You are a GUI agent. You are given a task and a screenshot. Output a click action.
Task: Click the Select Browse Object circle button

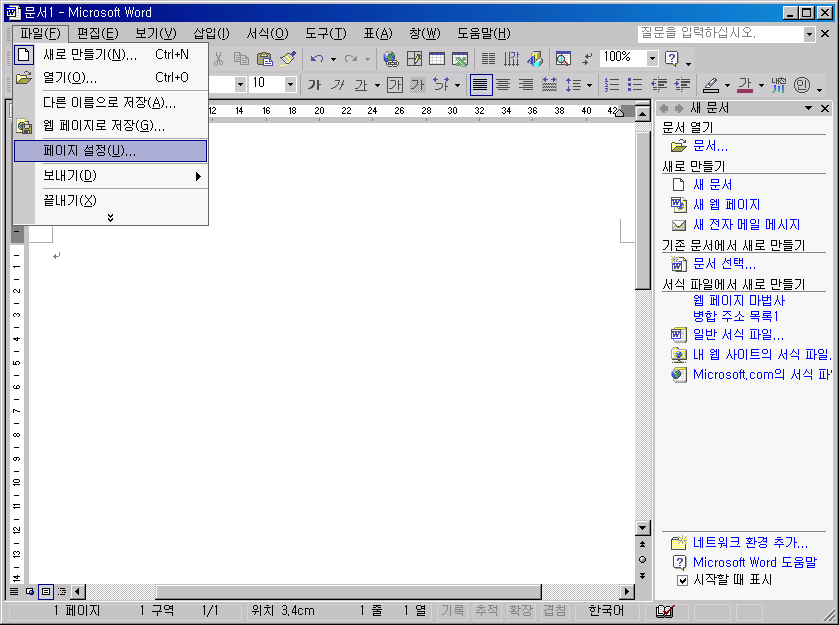click(643, 560)
